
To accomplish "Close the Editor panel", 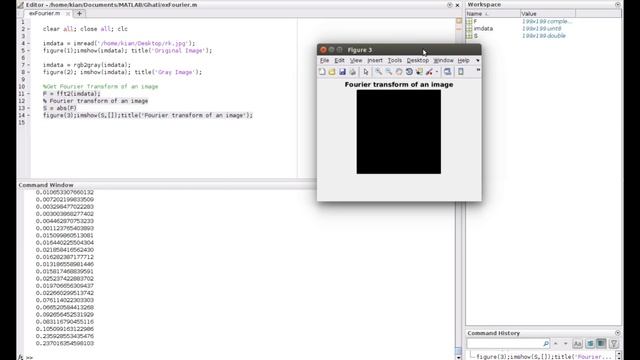I will point(458,5).
